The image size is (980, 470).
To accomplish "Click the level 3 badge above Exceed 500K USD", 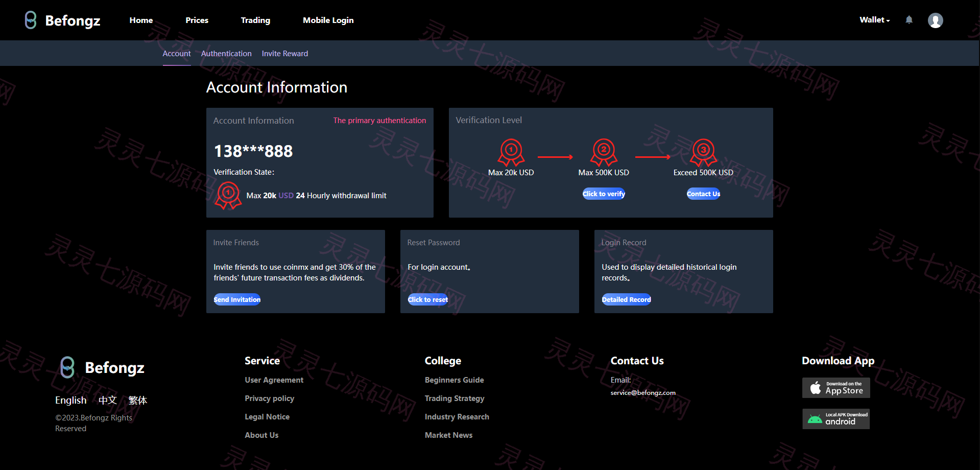I will coord(704,152).
